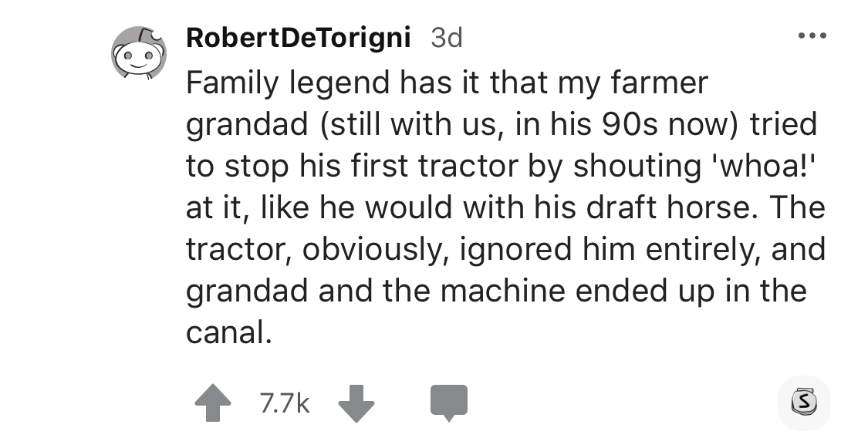The height and width of the screenshot is (438, 868).
Task: Visit RobertDeTorigni's user profile
Action: [298, 37]
